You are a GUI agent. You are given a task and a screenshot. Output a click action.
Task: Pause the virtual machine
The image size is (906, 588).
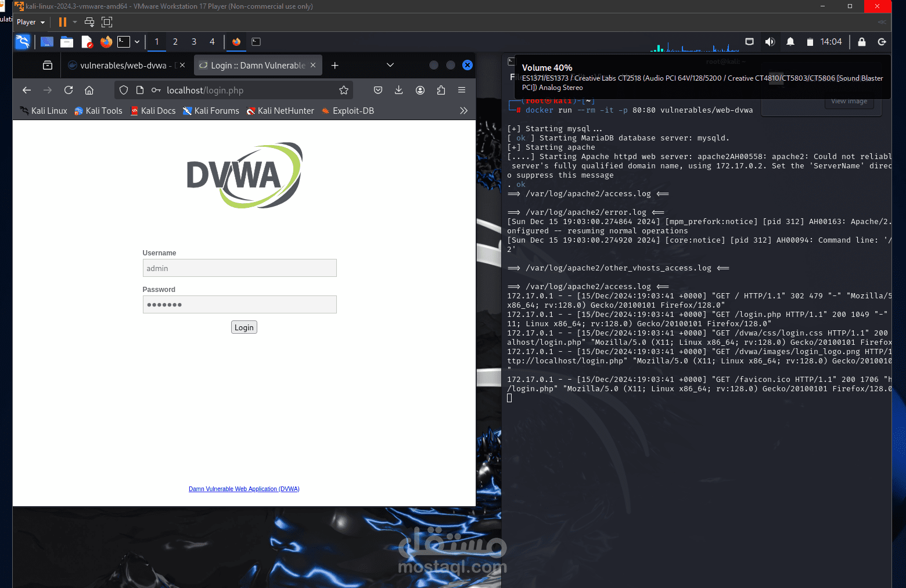pos(63,22)
